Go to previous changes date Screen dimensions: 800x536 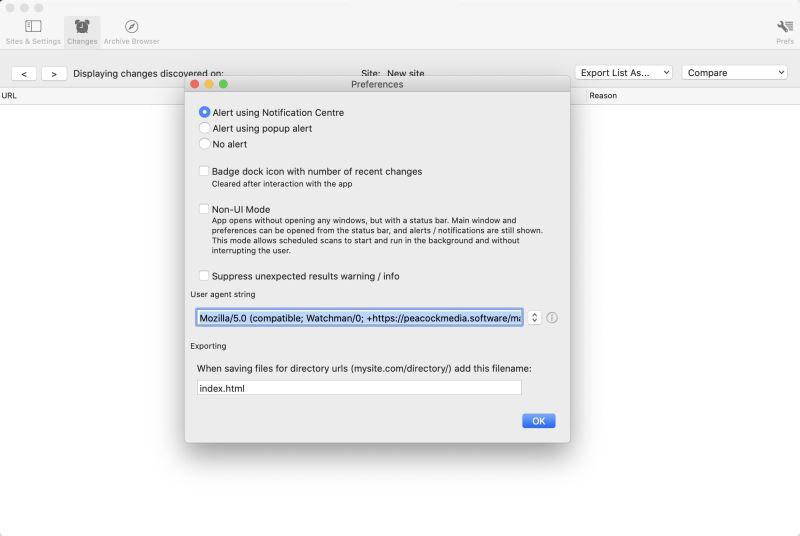pyautogui.click(x=24, y=74)
